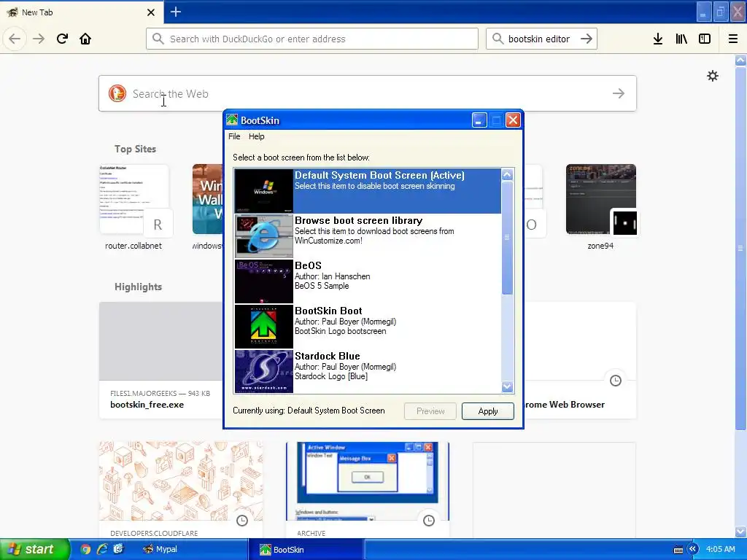Go back using the browser back arrow

click(x=15, y=39)
